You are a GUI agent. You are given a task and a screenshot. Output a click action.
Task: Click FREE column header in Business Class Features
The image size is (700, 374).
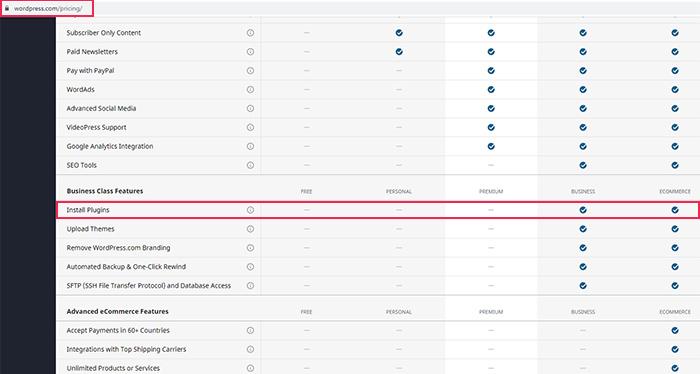click(306, 191)
